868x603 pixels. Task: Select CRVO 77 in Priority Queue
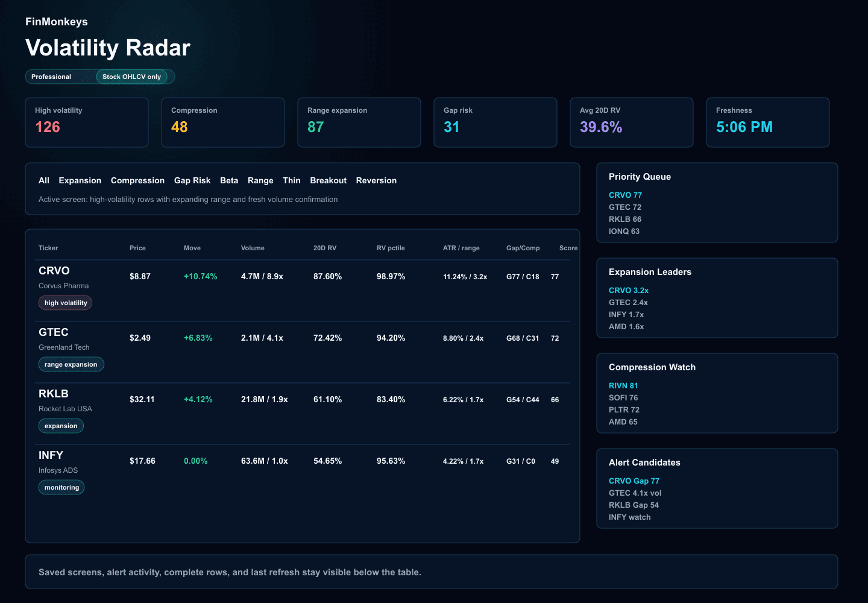625,195
